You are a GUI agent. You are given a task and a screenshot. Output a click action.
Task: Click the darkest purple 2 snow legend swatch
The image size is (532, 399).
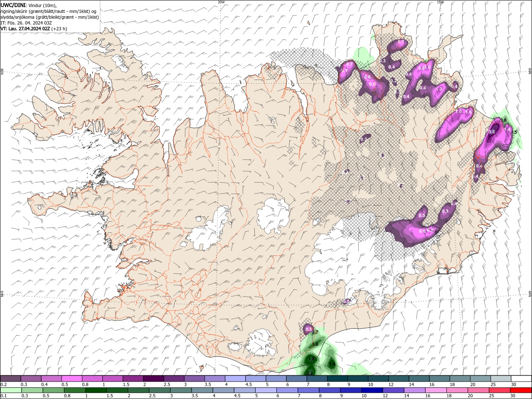(153, 379)
